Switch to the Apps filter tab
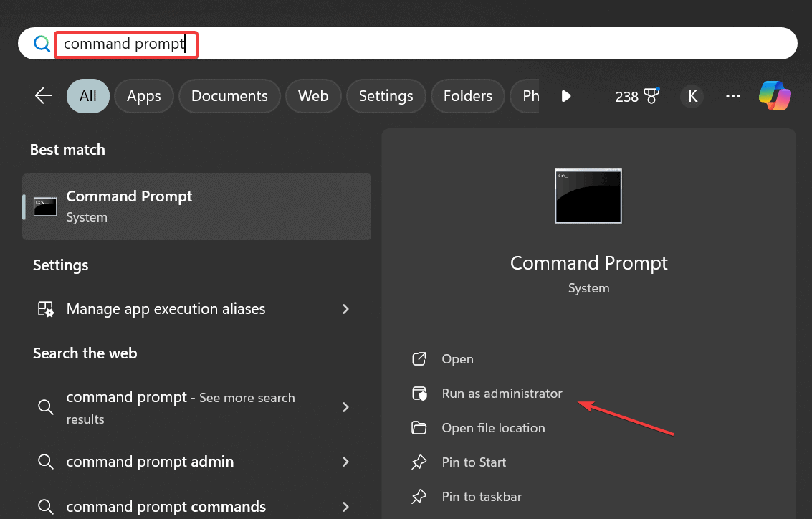Image resolution: width=812 pixels, height=519 pixels. [144, 96]
